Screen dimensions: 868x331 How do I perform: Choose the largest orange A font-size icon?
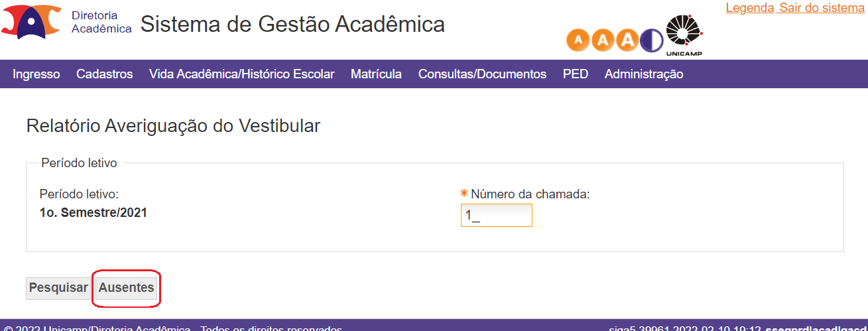pyautogui.click(x=627, y=40)
